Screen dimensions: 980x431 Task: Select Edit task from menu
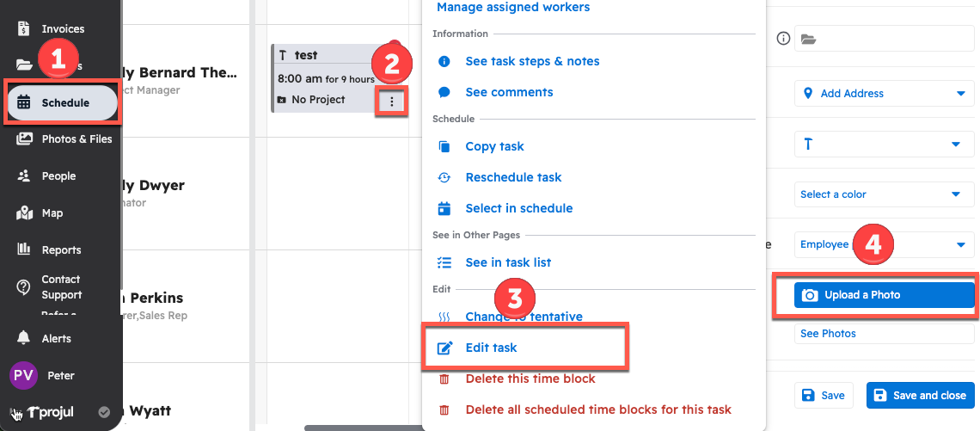pyautogui.click(x=491, y=348)
